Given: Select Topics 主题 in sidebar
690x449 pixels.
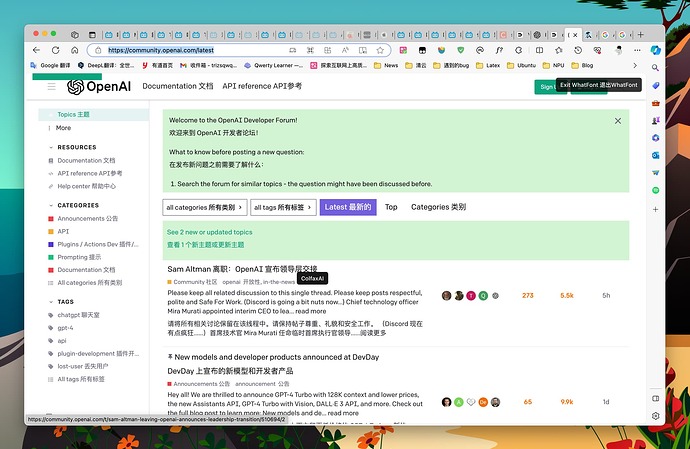Looking at the screenshot, I should 93,114.
